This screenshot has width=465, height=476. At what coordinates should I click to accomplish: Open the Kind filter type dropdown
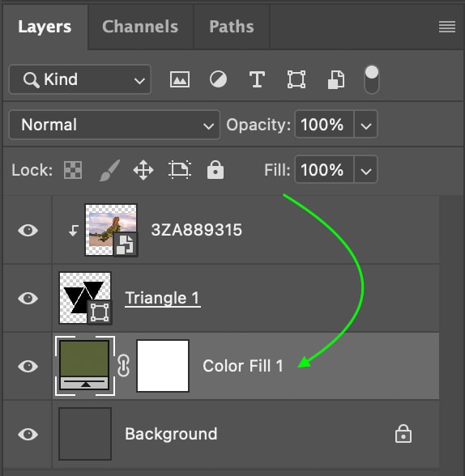coord(80,79)
